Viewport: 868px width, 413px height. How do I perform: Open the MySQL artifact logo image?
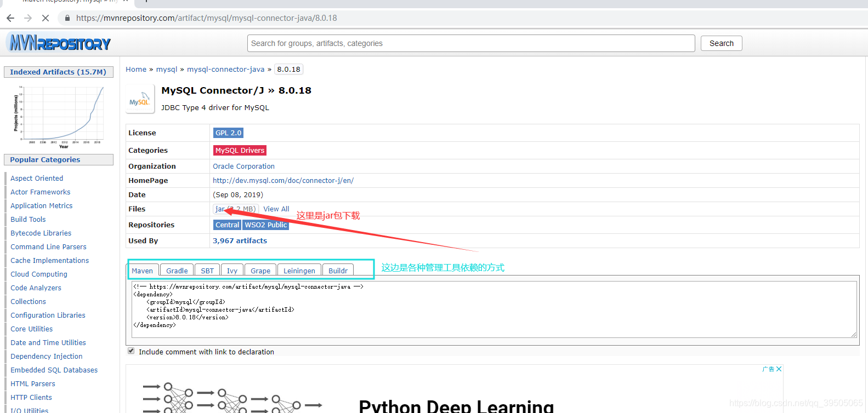coord(140,99)
